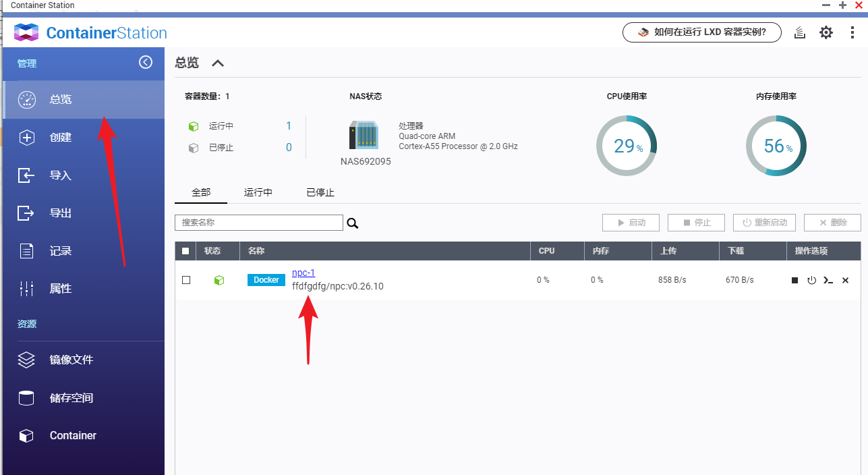Collapse the sidebar with the arrow icon
Screen dimensions: 868x475
pos(146,62)
